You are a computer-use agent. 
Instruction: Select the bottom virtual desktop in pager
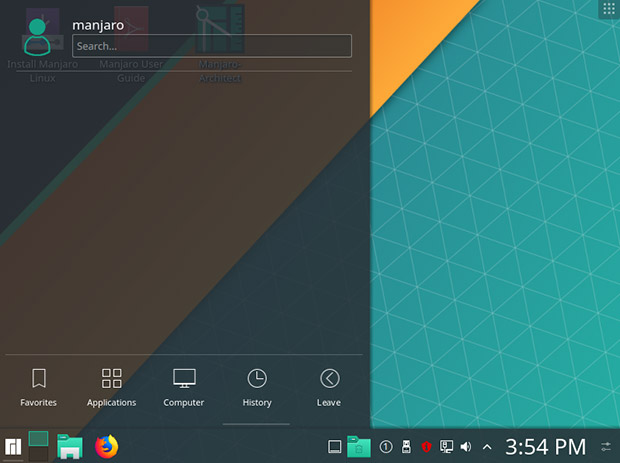38,454
